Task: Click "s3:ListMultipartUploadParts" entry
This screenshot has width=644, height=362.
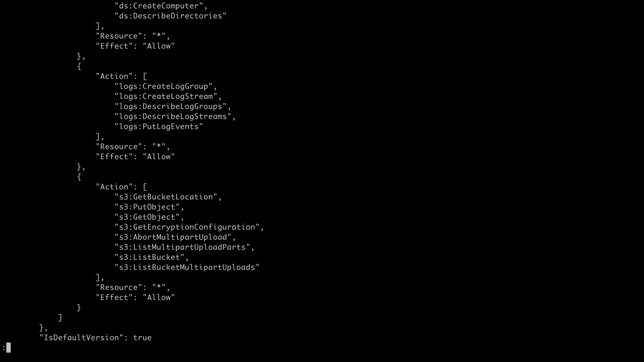Action: [185, 247]
